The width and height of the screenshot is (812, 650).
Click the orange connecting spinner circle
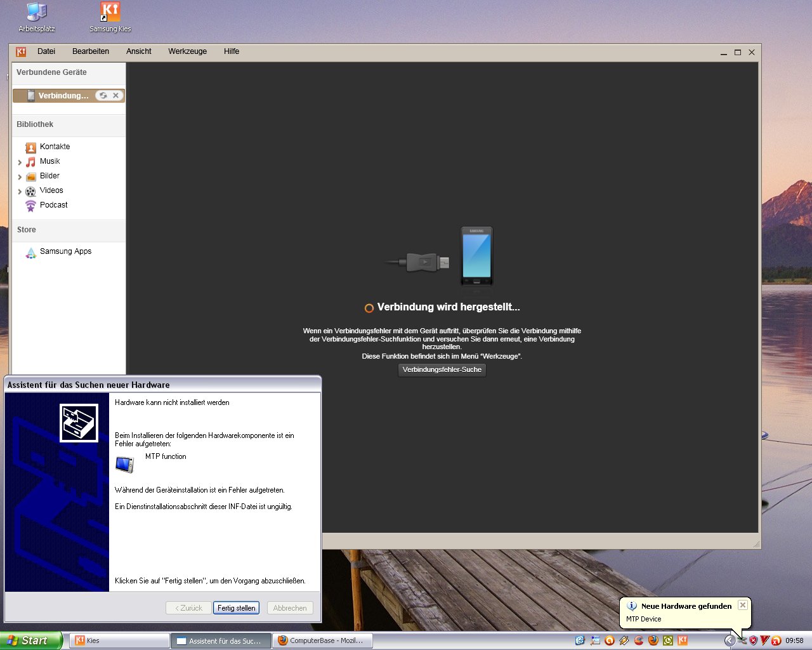(x=369, y=308)
